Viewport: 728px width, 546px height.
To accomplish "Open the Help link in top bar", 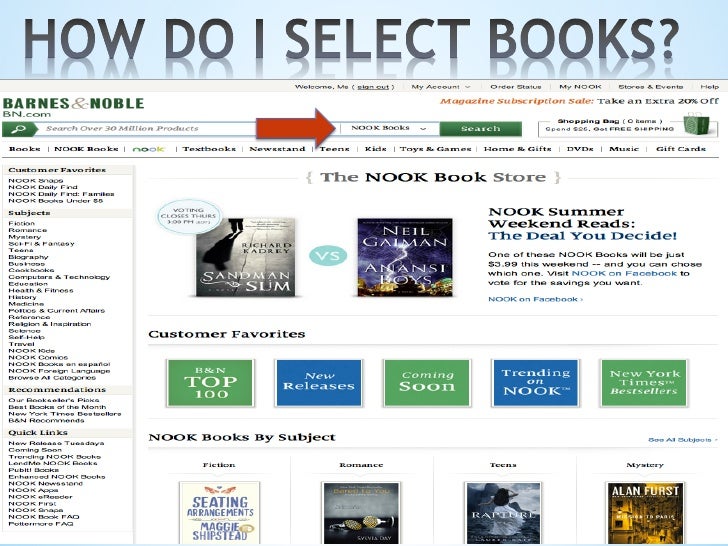I will tap(709, 87).
